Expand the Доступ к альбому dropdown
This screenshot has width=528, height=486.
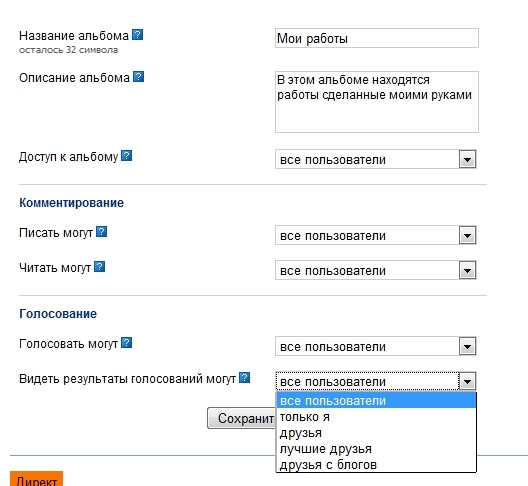(x=467, y=159)
